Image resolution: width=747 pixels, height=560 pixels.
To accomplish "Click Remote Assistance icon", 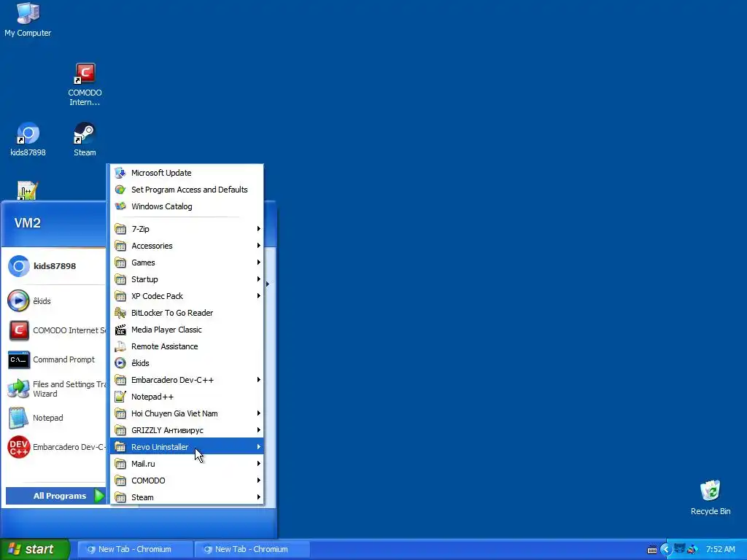I will point(120,346).
